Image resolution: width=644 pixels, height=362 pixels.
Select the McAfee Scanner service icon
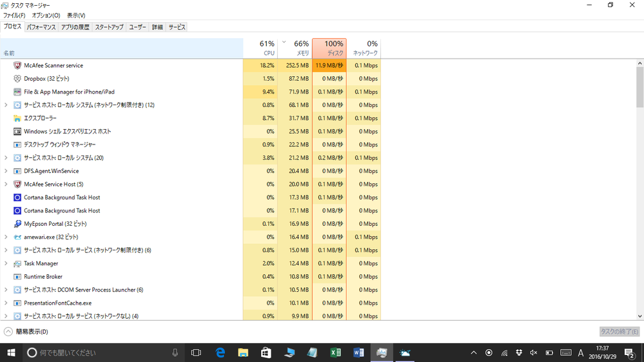(x=17, y=65)
